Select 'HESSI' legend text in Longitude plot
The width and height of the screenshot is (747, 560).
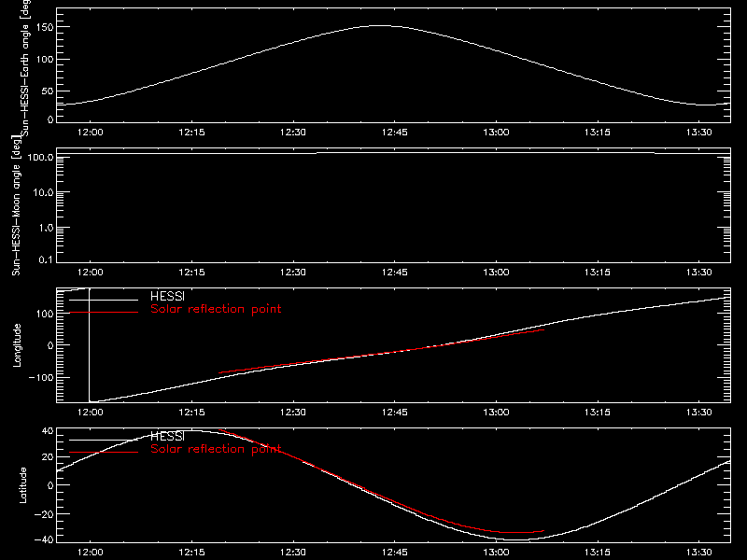click(167, 296)
